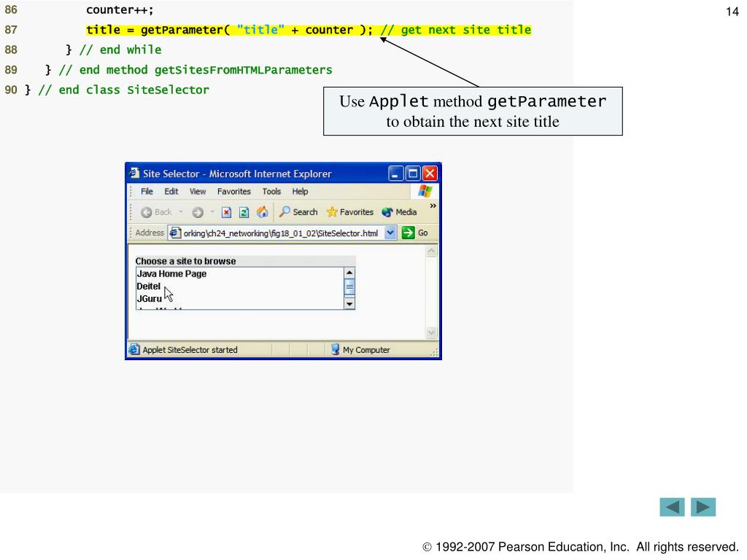Click the 'My Computer' status text

pyautogui.click(x=366, y=350)
